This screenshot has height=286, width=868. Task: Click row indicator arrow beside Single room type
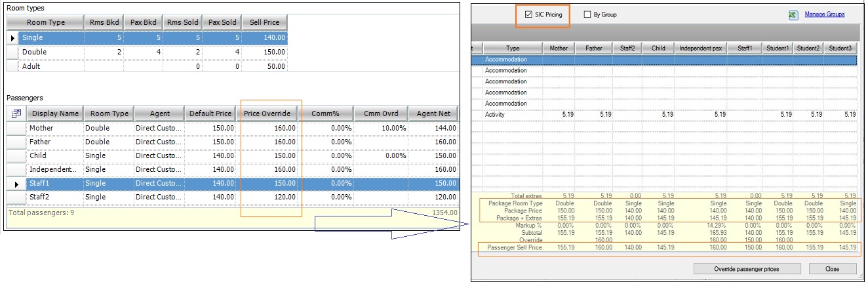tap(12, 38)
